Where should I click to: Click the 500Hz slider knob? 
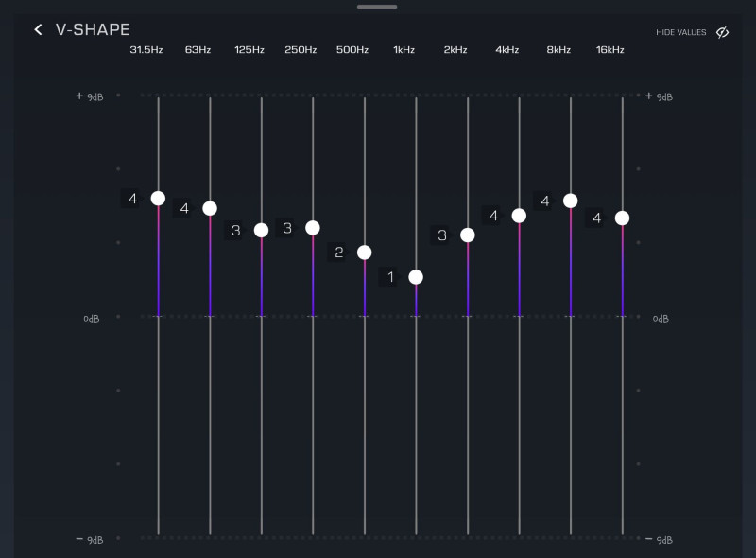(x=365, y=253)
